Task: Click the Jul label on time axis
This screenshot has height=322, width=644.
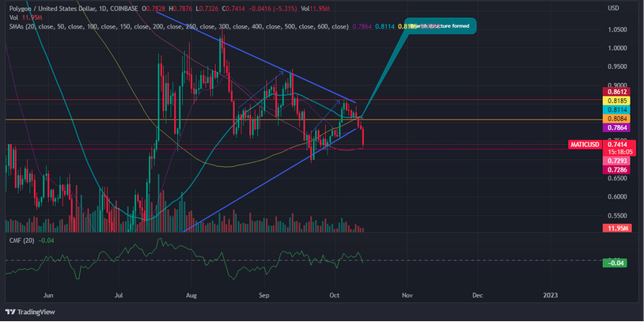Action: point(120,295)
